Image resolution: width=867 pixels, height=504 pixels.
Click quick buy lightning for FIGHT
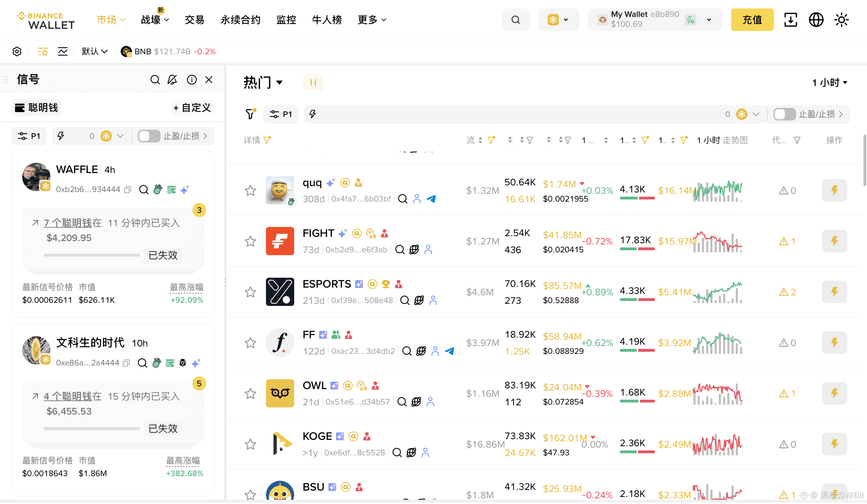click(834, 241)
